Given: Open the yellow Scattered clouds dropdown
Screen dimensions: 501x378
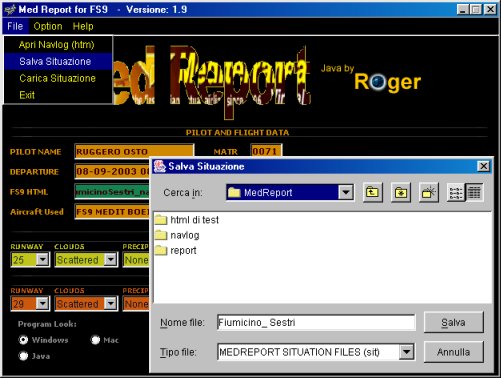Looking at the screenshot, I should (x=110, y=259).
